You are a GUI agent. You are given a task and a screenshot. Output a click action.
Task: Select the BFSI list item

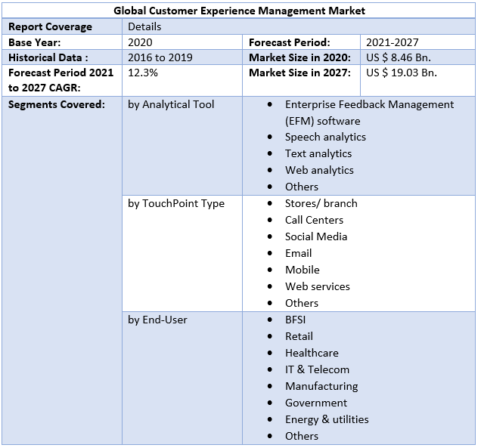295,320
